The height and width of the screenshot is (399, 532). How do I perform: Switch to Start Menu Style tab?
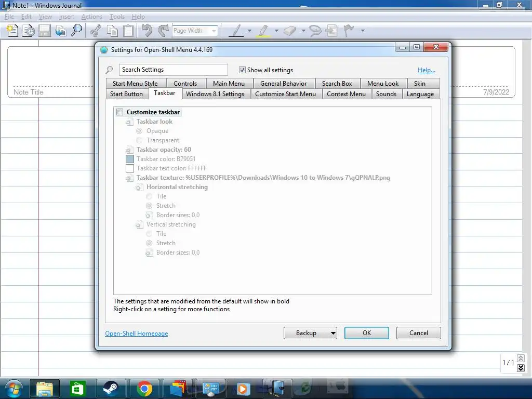(135, 84)
